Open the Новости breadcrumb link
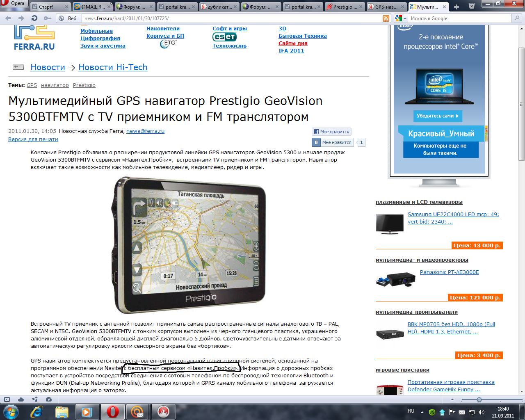The height and width of the screenshot is (420, 525). click(x=48, y=67)
